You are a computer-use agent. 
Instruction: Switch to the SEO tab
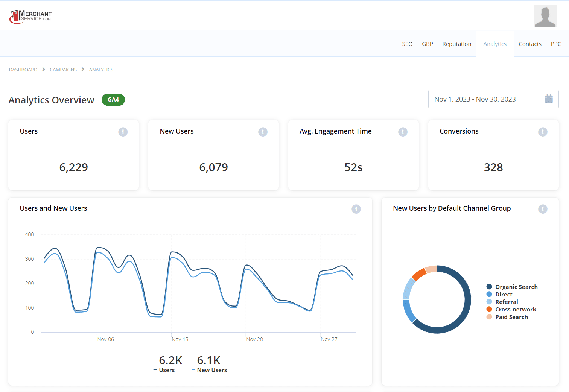407,44
